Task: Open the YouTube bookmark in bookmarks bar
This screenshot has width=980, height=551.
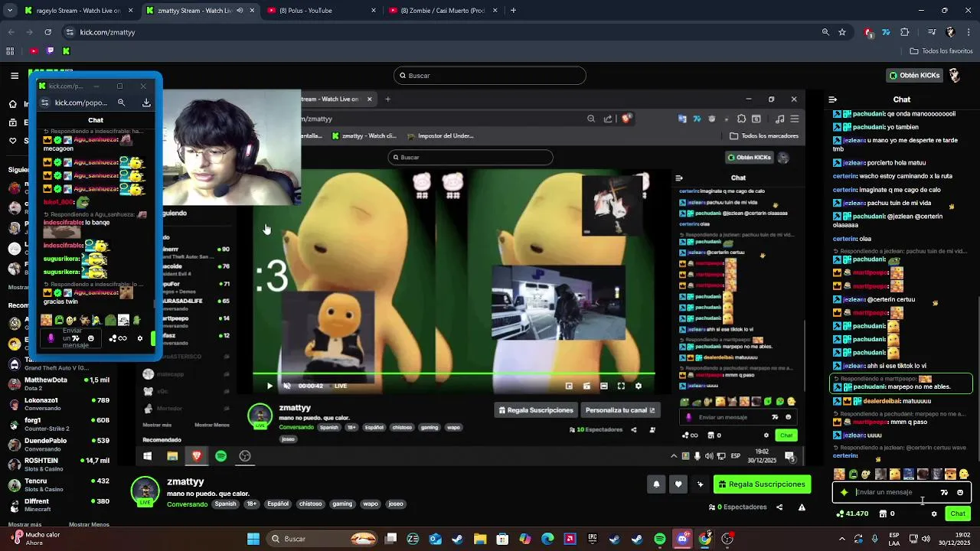Action: click(34, 51)
